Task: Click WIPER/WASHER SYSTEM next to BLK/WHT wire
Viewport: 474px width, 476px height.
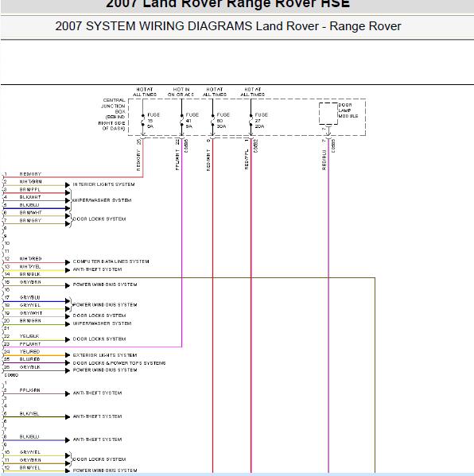Action: coord(102,200)
